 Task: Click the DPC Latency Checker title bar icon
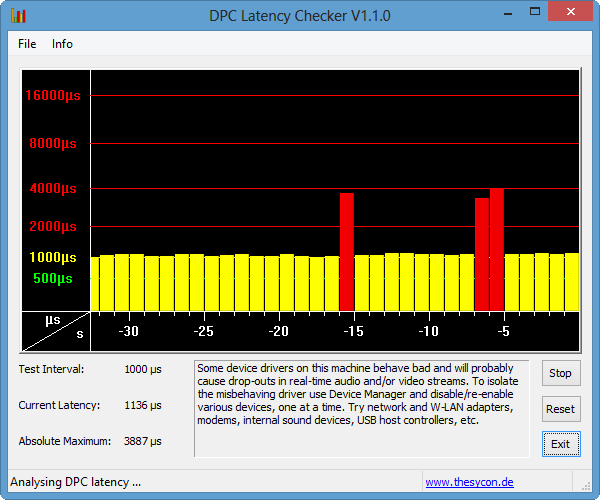click(x=18, y=16)
